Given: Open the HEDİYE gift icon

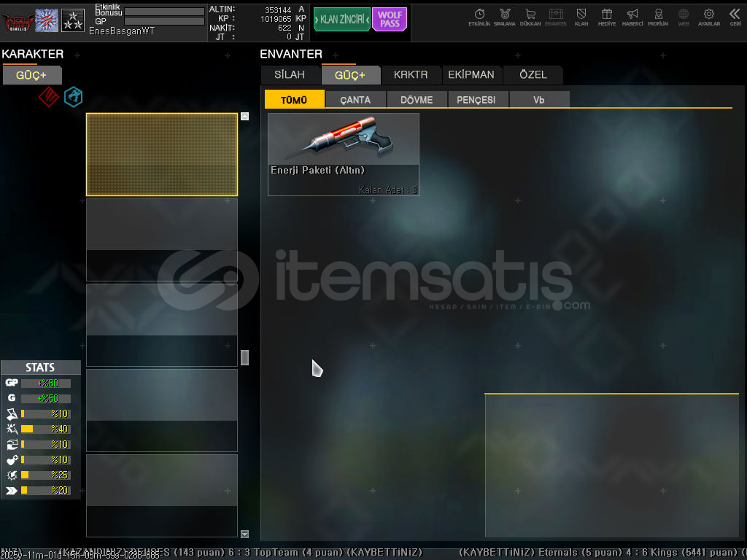Looking at the screenshot, I should 606,17.
